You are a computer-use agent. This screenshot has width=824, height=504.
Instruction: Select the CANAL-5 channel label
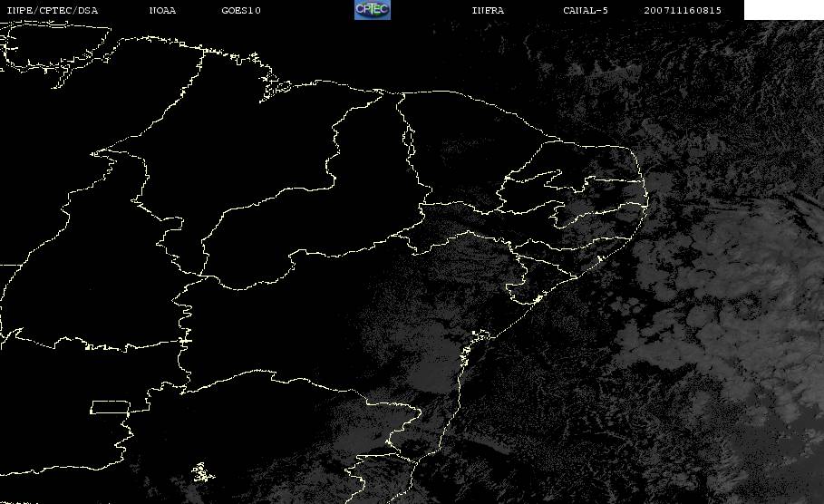[x=586, y=11]
